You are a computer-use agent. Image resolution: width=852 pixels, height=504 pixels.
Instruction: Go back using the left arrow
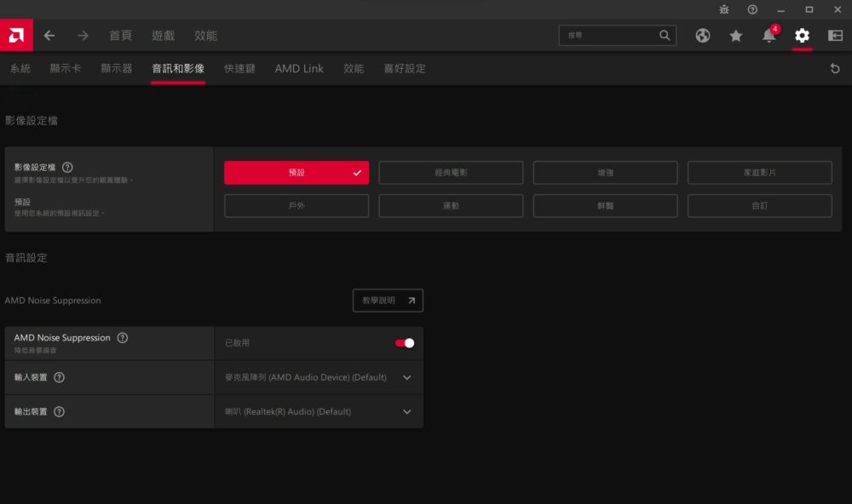(49, 35)
